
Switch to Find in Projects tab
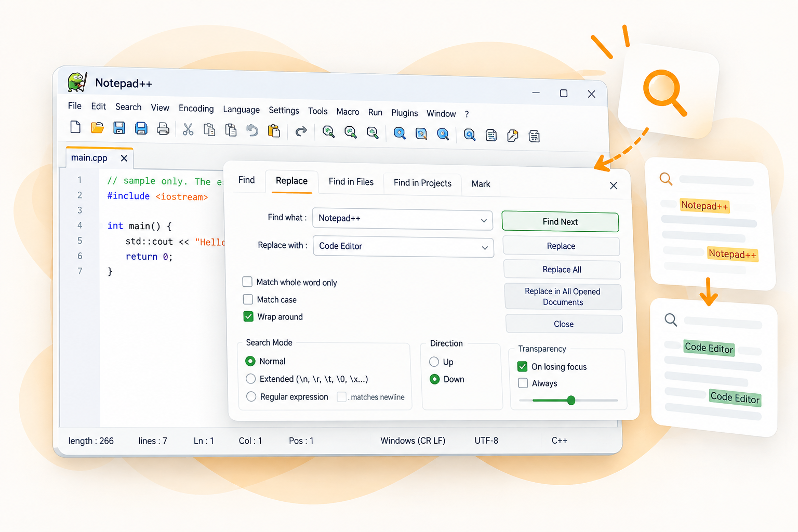422,183
